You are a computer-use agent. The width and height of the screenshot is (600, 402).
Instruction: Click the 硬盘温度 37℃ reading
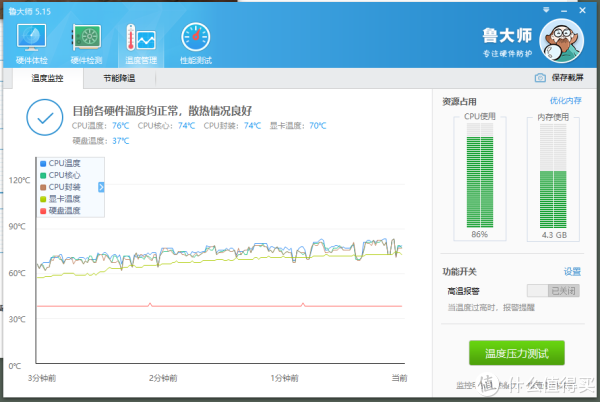101,141
